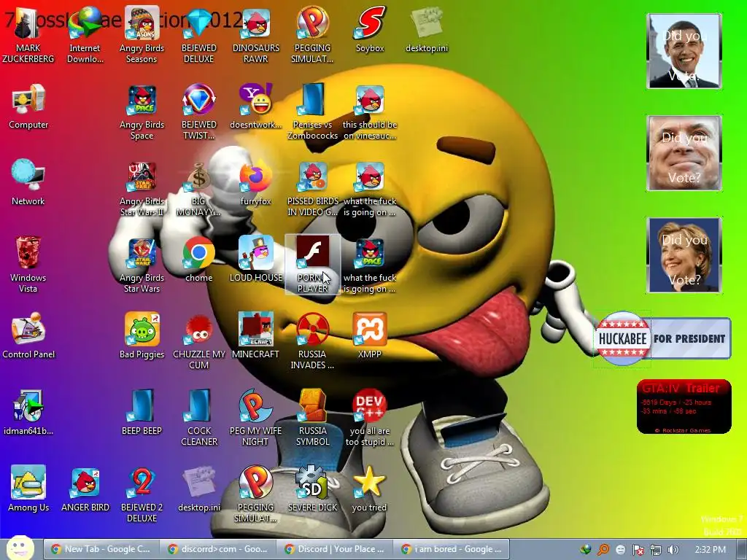Click Show Desktop button at taskbar end
The height and width of the screenshot is (560, 747).
point(742,550)
